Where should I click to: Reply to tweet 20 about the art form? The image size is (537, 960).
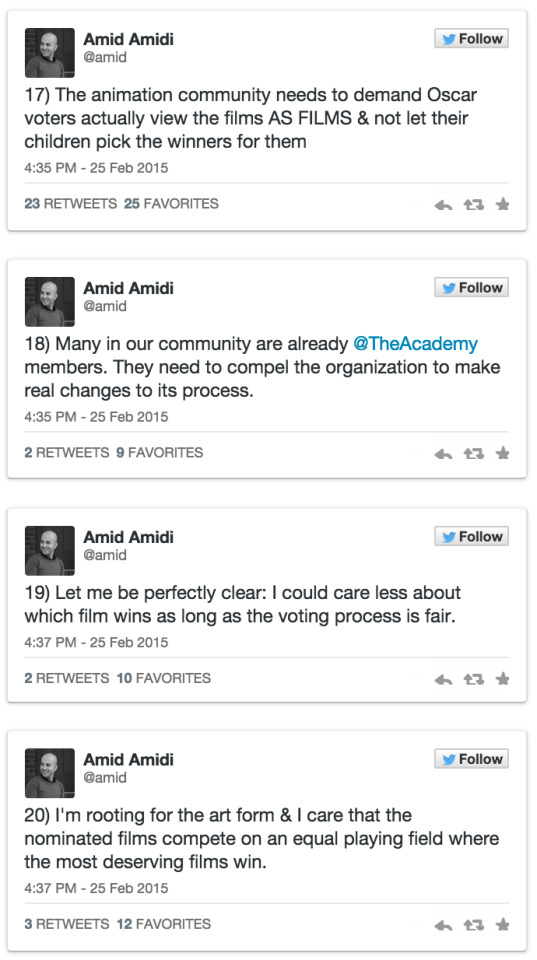coord(443,925)
